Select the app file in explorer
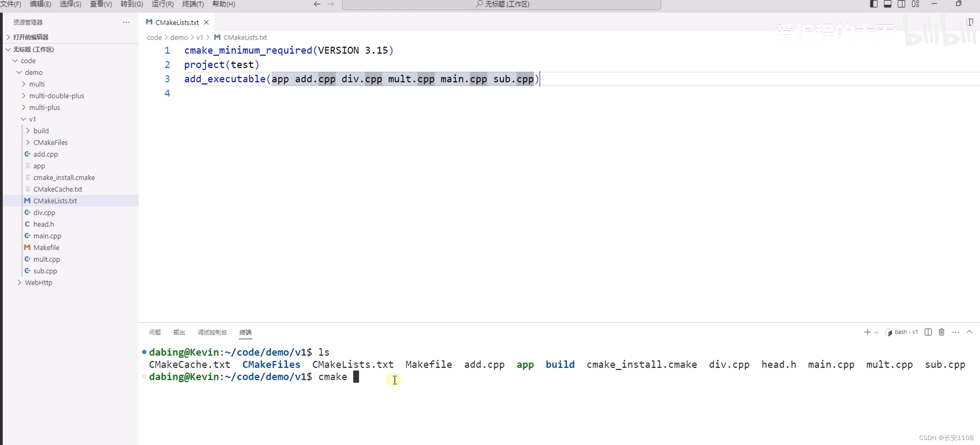 point(39,166)
